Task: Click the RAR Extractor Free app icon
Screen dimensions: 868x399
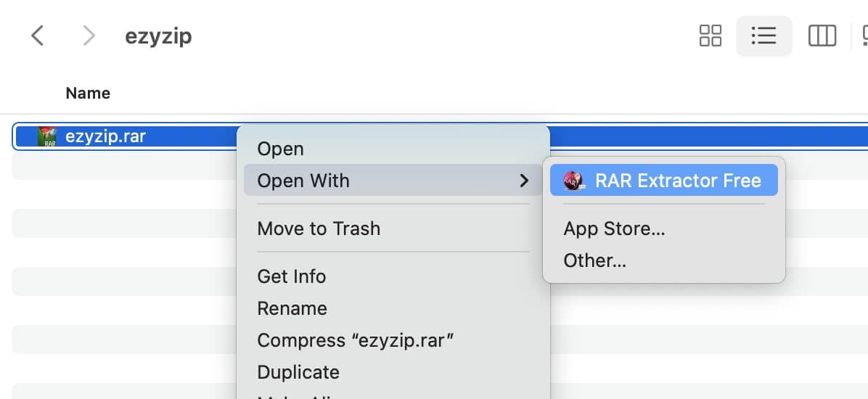Action: click(x=573, y=181)
